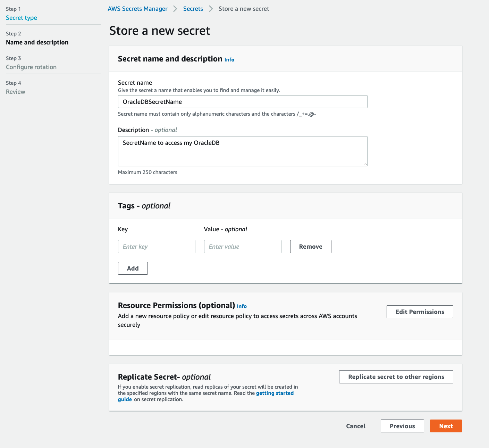
Task: Focus the tag Enter value field
Action: [243, 247]
